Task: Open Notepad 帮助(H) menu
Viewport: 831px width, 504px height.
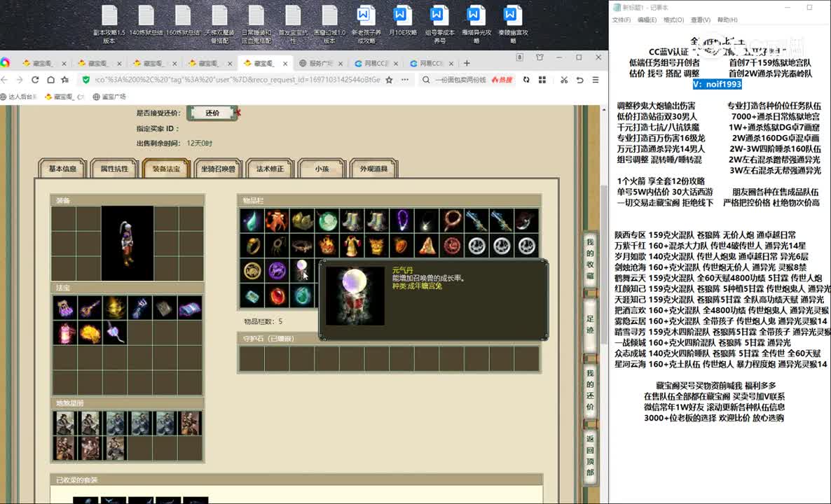Action: tap(727, 20)
